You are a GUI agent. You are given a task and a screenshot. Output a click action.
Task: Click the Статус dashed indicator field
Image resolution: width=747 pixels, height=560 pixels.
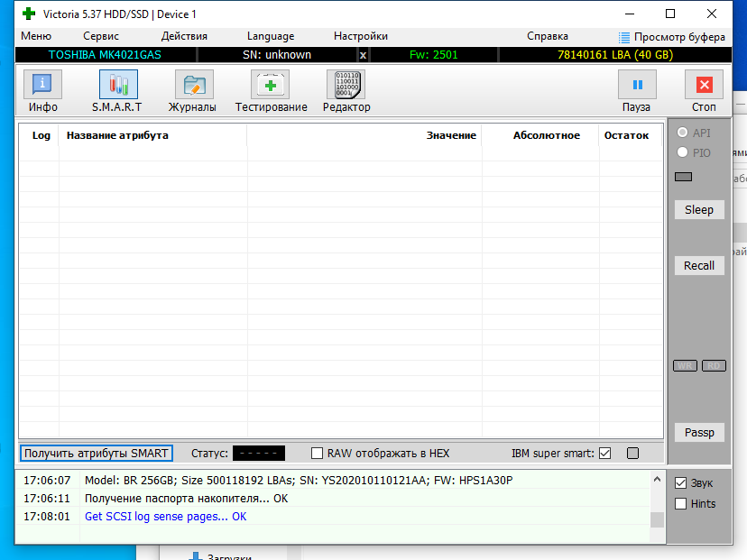coord(259,453)
